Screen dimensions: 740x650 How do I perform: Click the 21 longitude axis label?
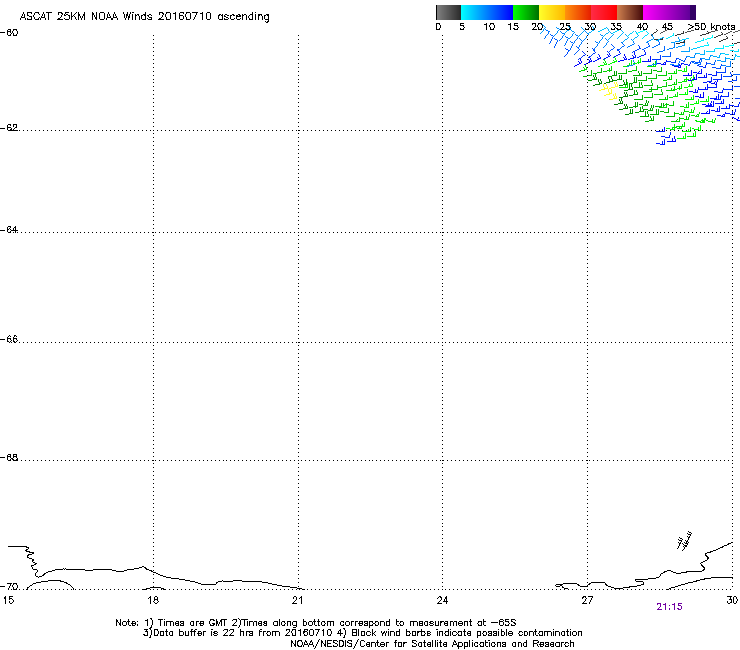[297, 600]
